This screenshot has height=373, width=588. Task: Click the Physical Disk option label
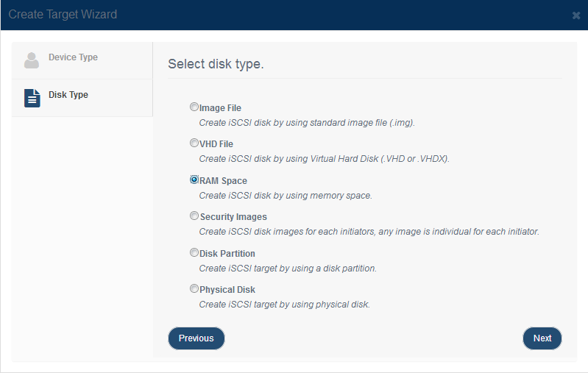(227, 289)
